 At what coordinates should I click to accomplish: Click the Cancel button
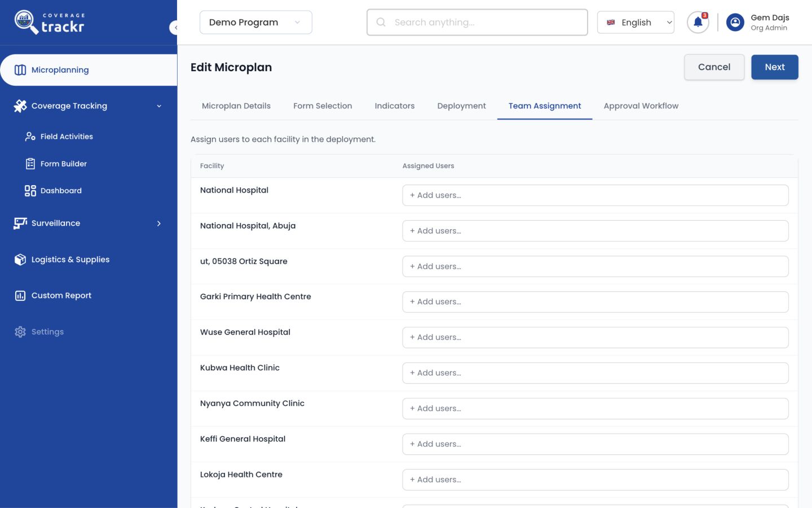714,67
